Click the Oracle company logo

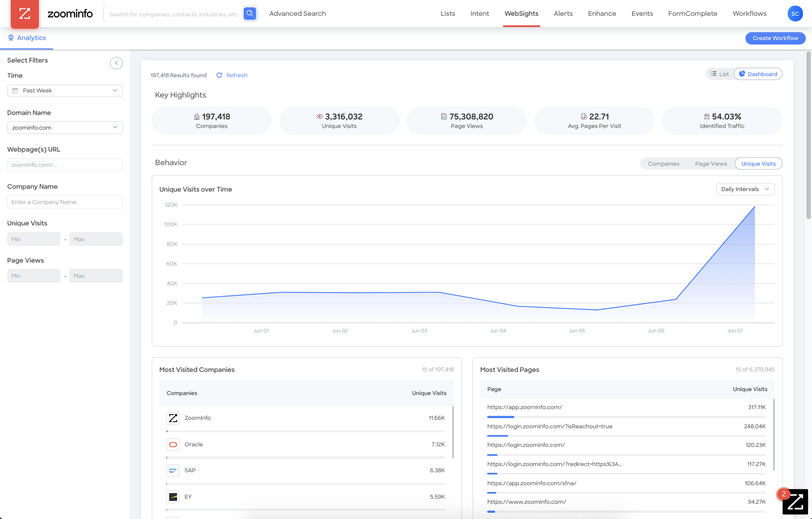173,445
